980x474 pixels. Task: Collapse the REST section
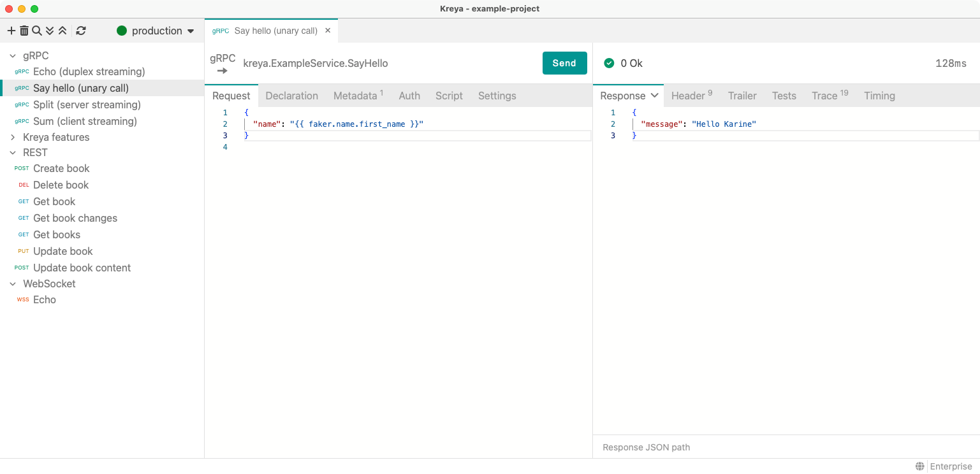click(12, 152)
